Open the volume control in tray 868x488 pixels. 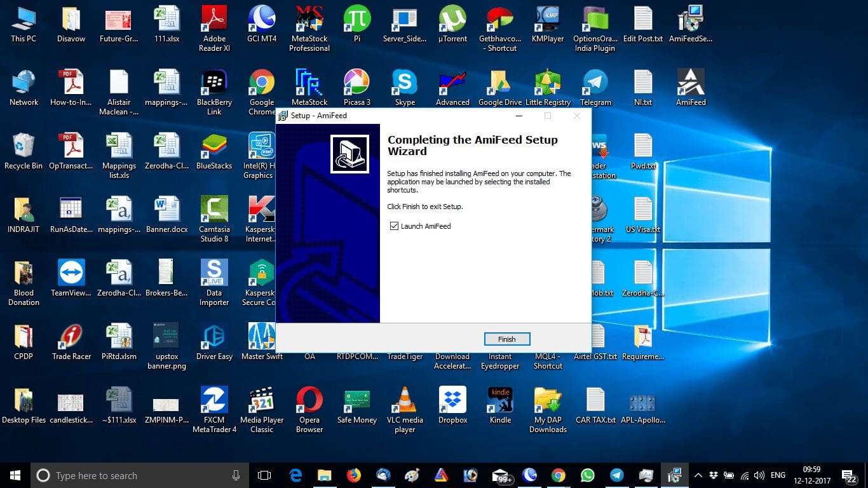point(758,475)
